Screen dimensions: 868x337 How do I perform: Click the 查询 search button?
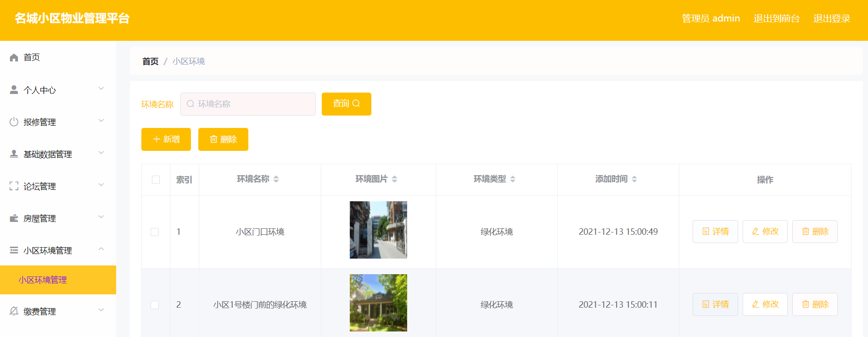point(347,104)
